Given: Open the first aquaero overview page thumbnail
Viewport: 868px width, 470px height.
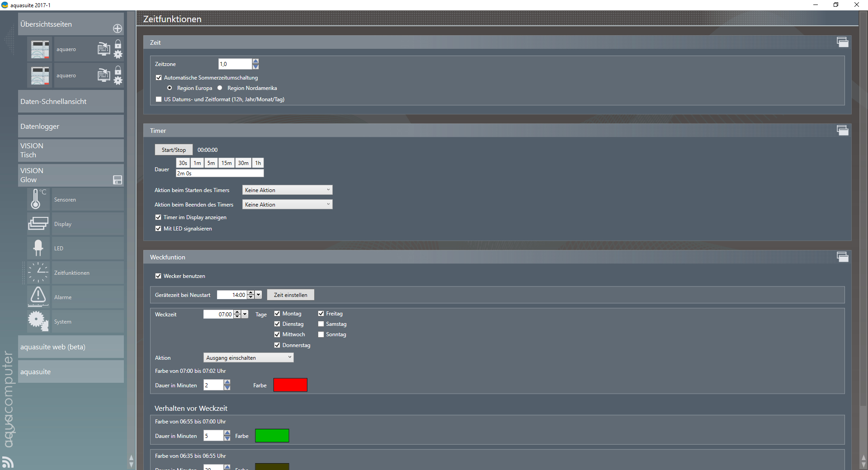Looking at the screenshot, I should [x=40, y=49].
